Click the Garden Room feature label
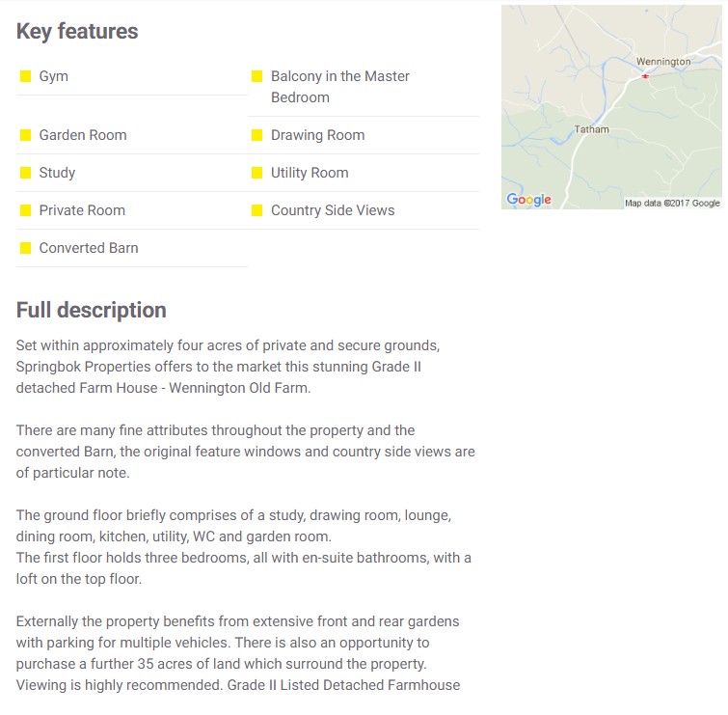728x715 pixels. [x=83, y=135]
